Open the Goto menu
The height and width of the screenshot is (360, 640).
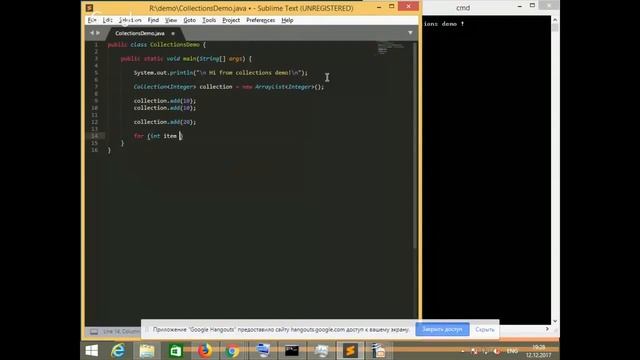click(x=189, y=20)
